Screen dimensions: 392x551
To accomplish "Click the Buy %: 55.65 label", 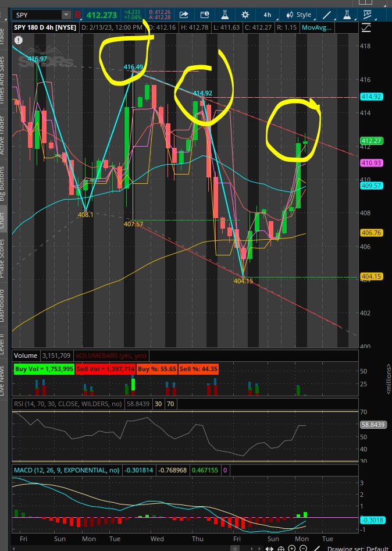I will tap(156, 369).
